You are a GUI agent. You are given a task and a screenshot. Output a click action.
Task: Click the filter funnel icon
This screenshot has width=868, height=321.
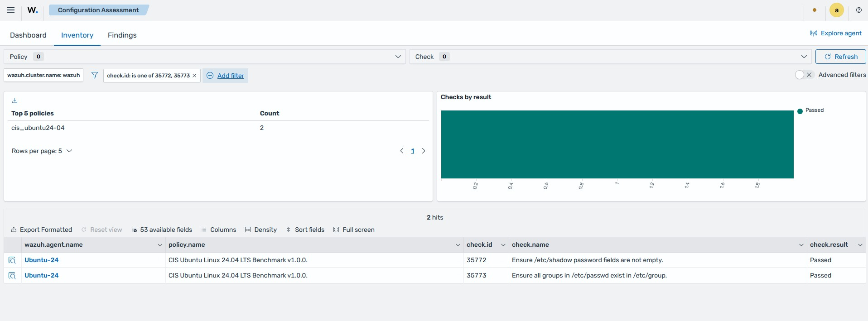click(94, 75)
